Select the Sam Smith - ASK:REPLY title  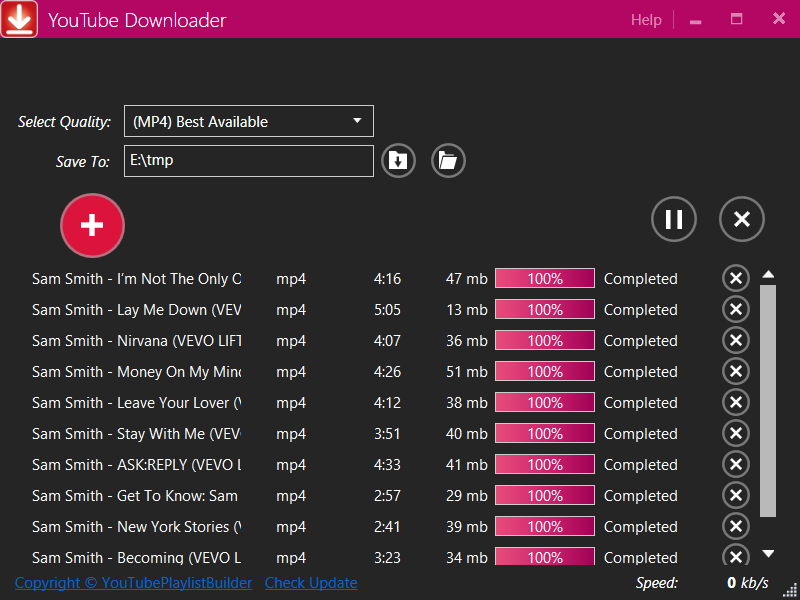137,465
